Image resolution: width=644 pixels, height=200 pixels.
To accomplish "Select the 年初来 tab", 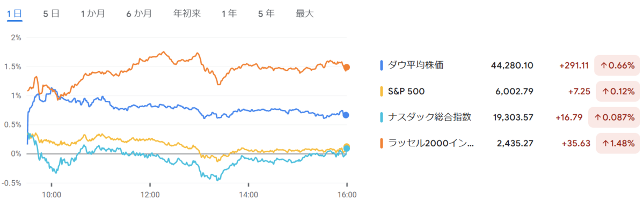I will [187, 14].
